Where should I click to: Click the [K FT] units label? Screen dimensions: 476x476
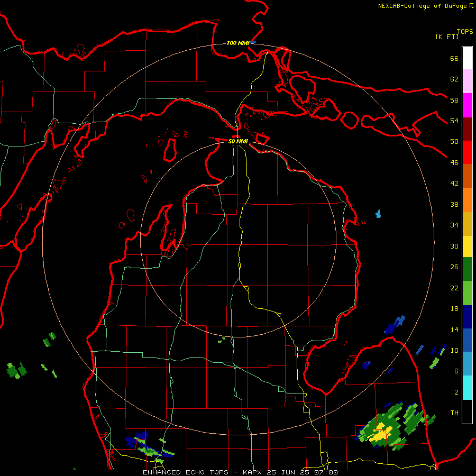(x=447, y=37)
